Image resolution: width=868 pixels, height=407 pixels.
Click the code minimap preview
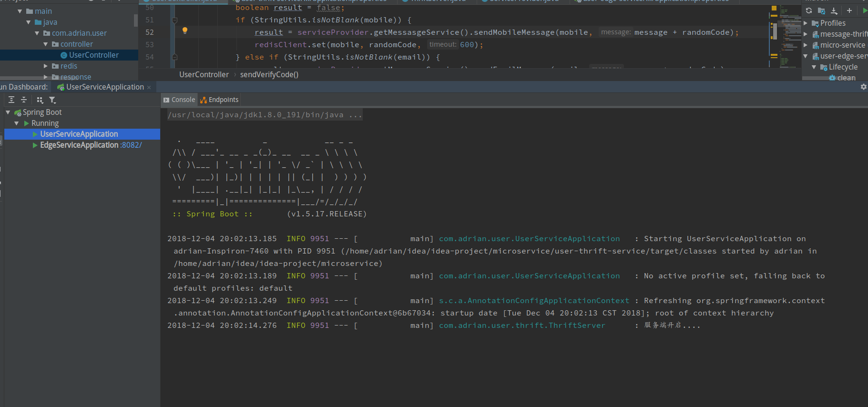coord(791,36)
